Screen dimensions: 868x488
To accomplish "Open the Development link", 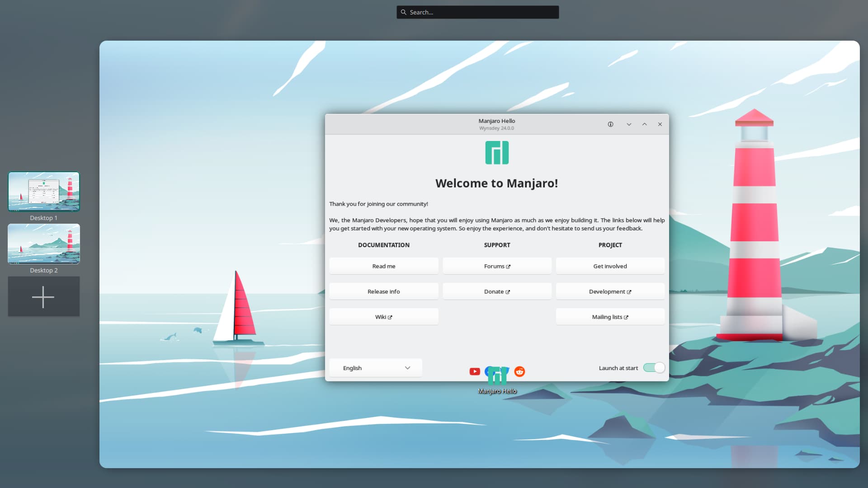I will (610, 291).
